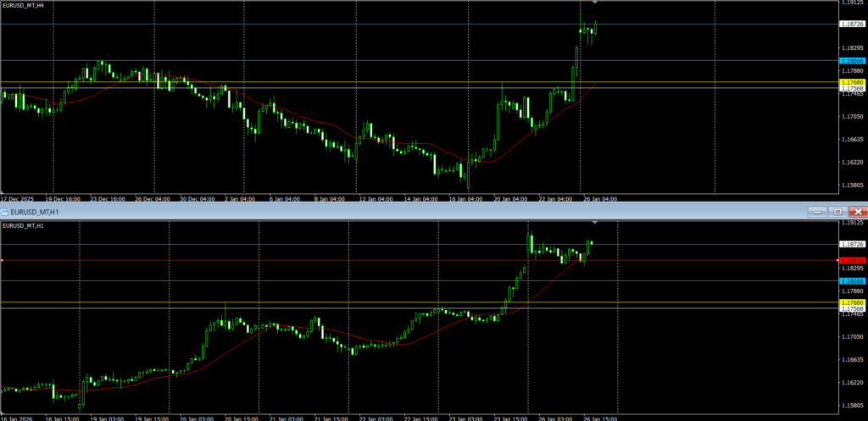Click the chart shift triangle in the H1 chart
This screenshot has height=421, width=868.
[595, 223]
